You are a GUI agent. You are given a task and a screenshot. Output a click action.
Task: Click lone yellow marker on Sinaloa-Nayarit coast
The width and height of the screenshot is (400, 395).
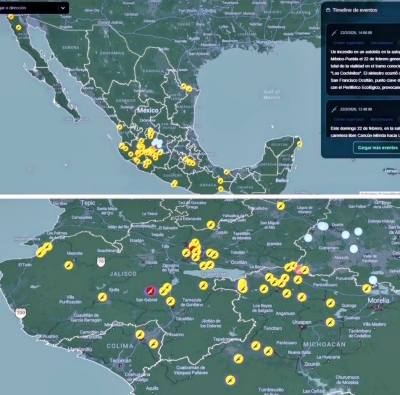[x=120, y=127]
